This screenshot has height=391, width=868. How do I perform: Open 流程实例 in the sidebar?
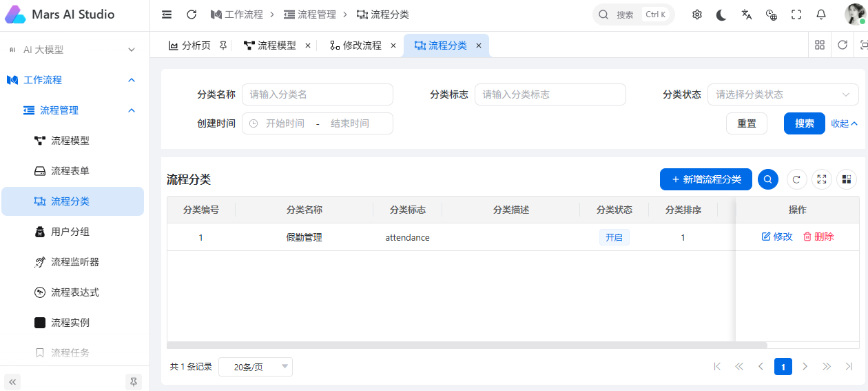coord(72,323)
